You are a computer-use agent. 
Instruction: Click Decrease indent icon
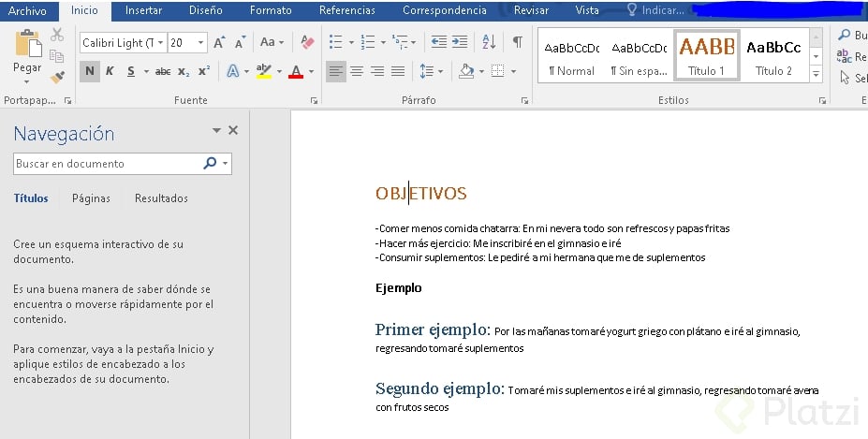[x=439, y=42]
